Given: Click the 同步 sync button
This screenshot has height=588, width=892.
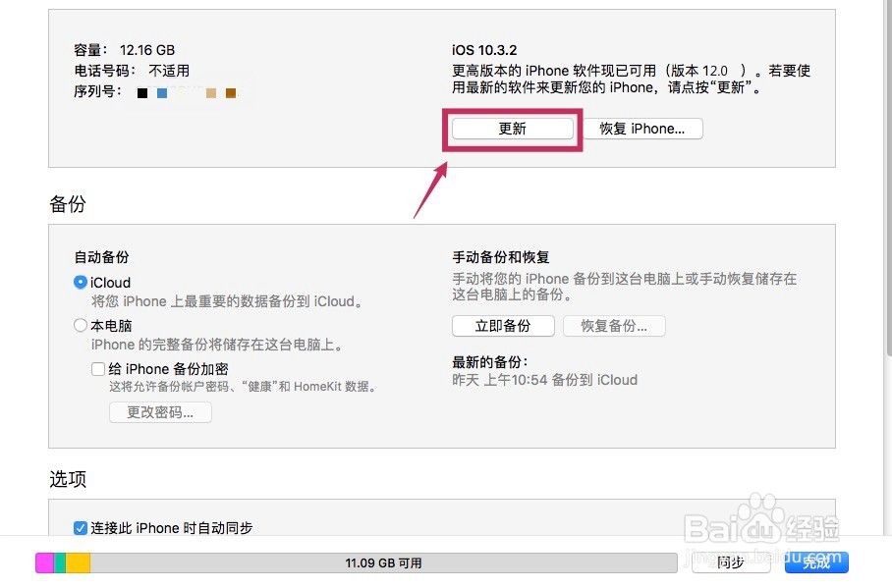Looking at the screenshot, I should (731, 561).
